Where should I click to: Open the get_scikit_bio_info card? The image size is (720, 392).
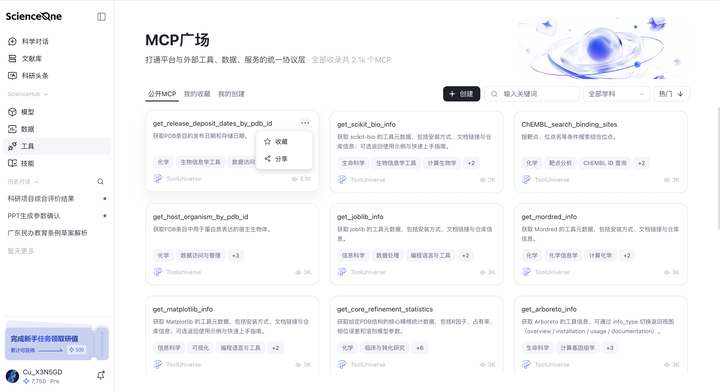click(x=416, y=151)
